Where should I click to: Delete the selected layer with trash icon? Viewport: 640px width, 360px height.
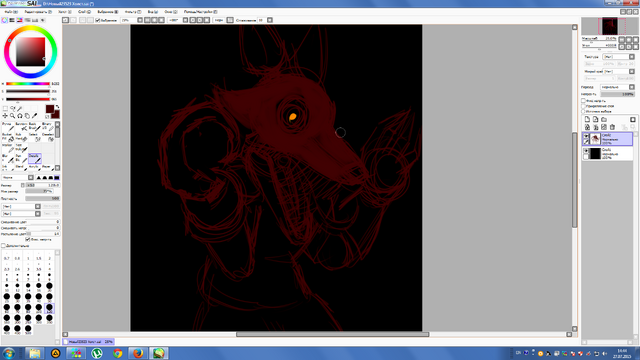pos(612,127)
